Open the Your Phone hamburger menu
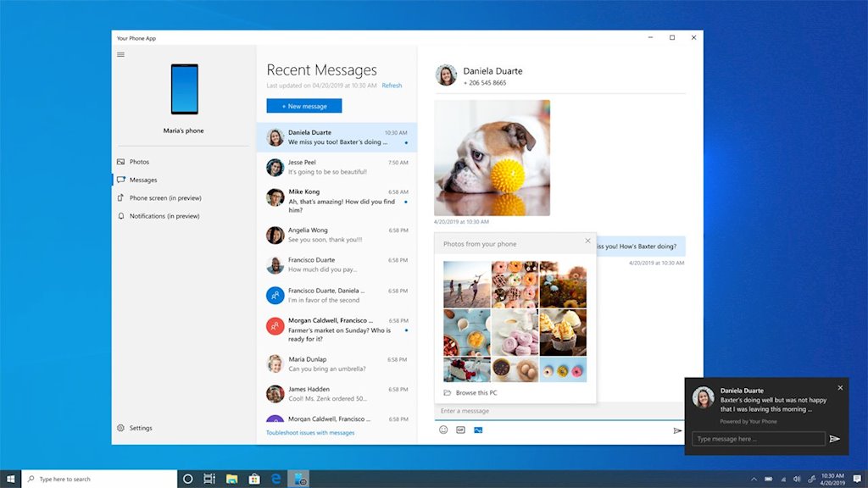 click(120, 53)
